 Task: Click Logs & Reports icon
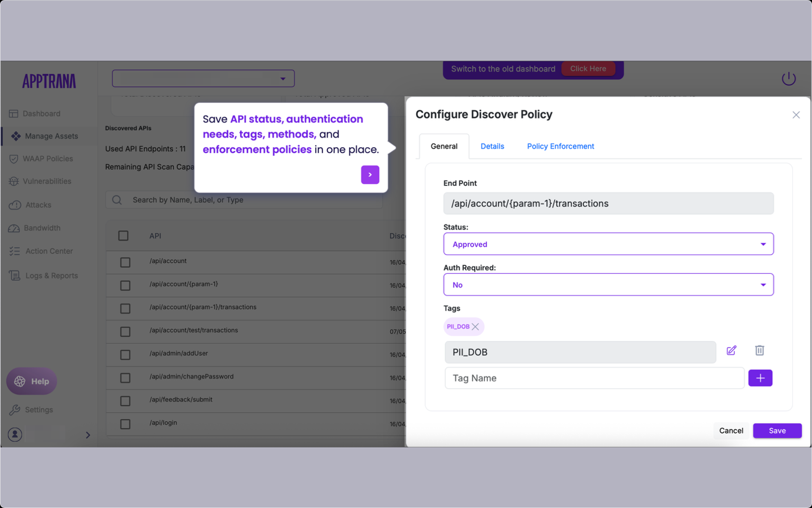(15, 276)
